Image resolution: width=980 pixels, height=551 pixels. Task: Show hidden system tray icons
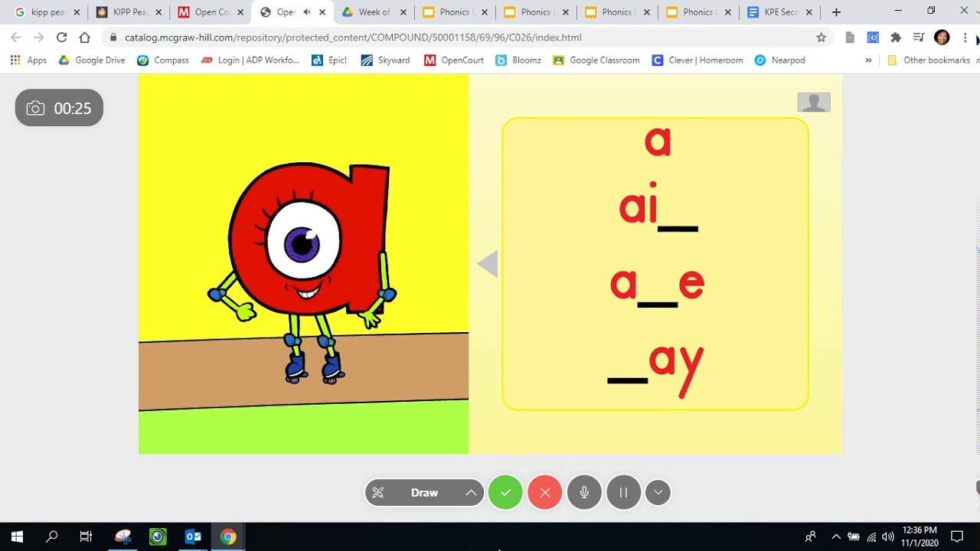(836, 536)
